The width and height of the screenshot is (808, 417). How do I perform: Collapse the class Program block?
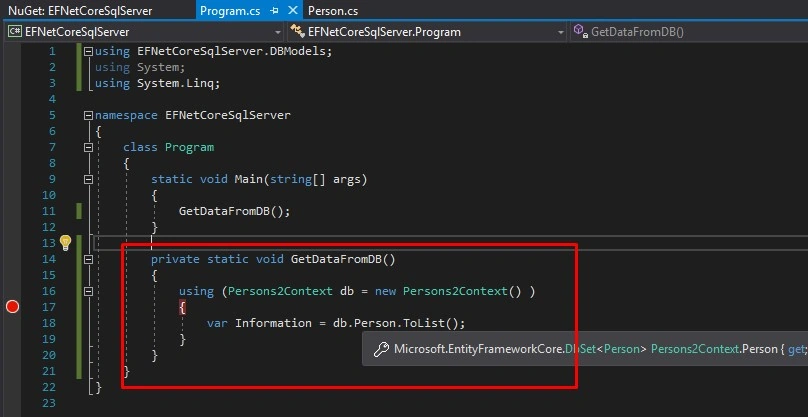click(89, 147)
